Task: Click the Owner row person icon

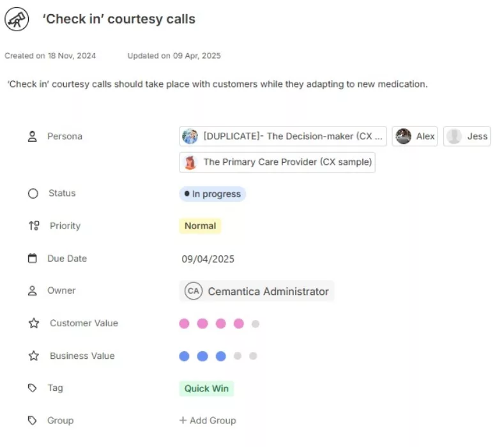Action: click(33, 291)
